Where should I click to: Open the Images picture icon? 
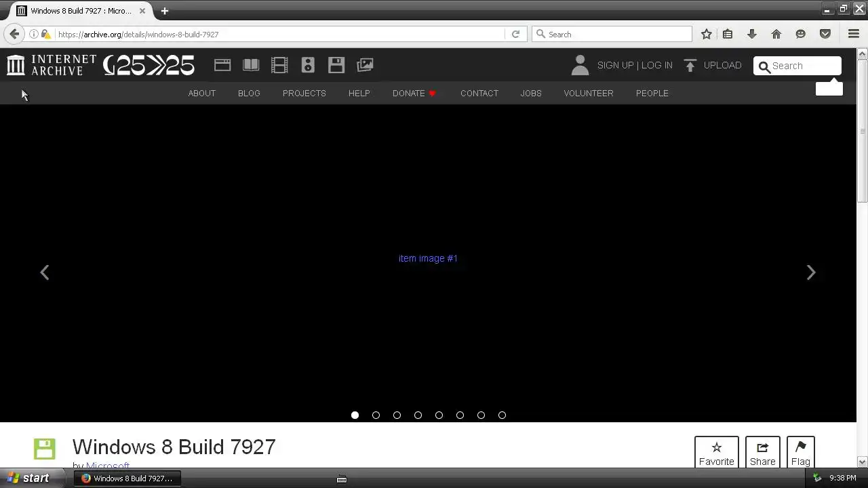tap(365, 65)
